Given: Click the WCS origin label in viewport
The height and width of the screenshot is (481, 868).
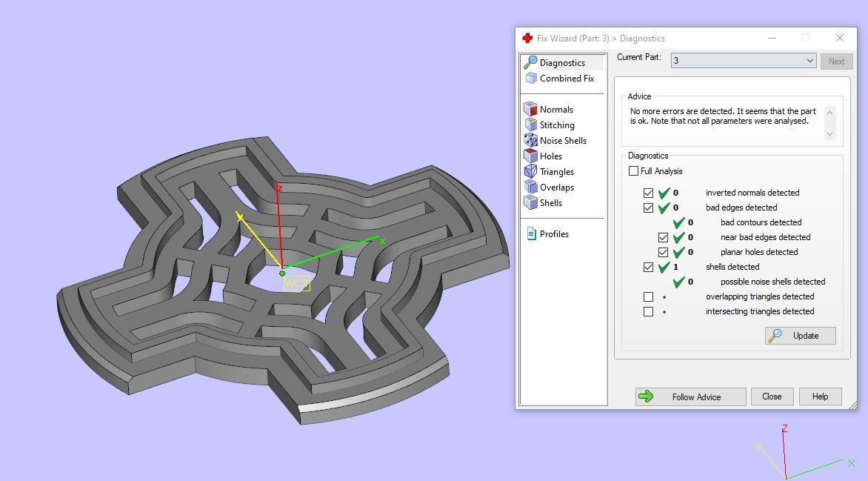Looking at the screenshot, I should (x=296, y=284).
